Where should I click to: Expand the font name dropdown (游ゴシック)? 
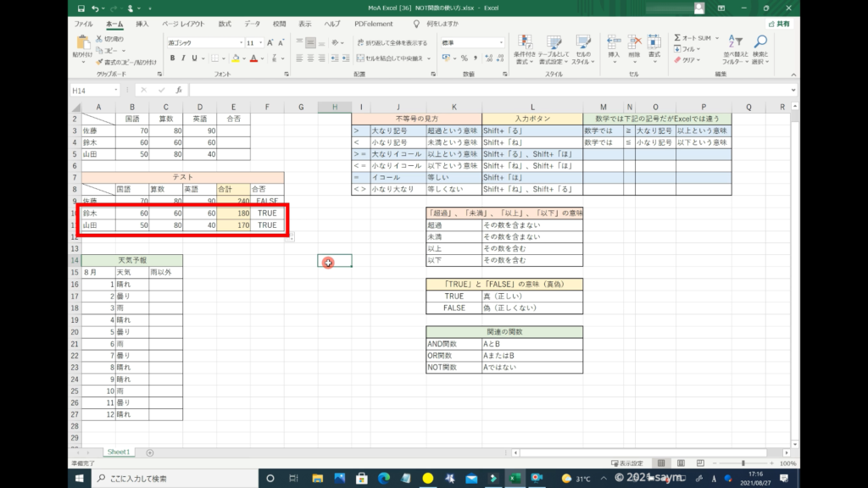240,42
